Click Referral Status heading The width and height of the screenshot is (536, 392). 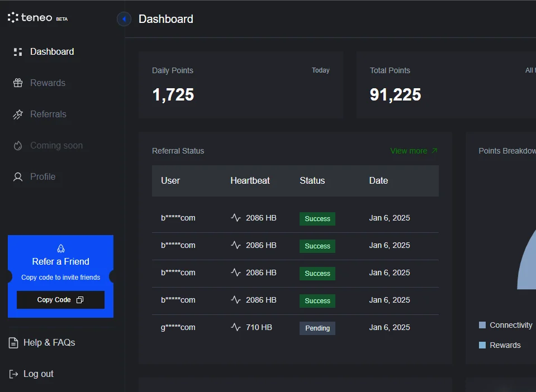[x=178, y=151]
